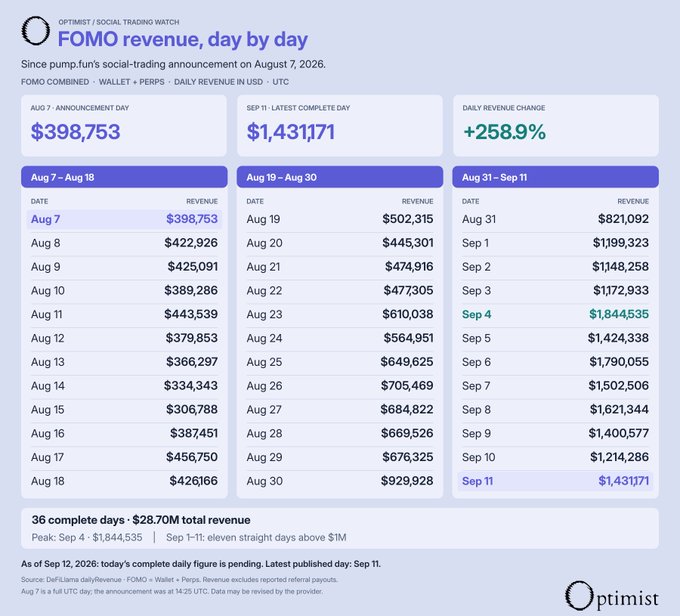Click the Aug 19 revenue $502,315
Screen dimensions: 680x616
pos(408,219)
